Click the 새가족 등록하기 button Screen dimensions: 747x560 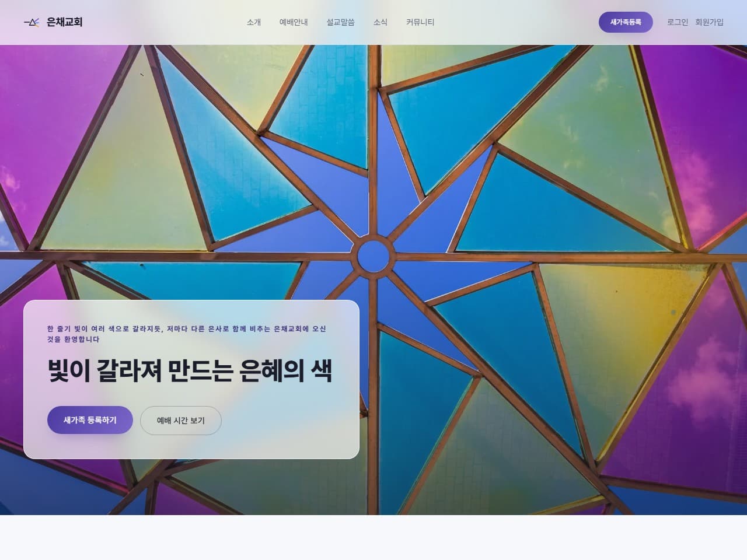90,420
